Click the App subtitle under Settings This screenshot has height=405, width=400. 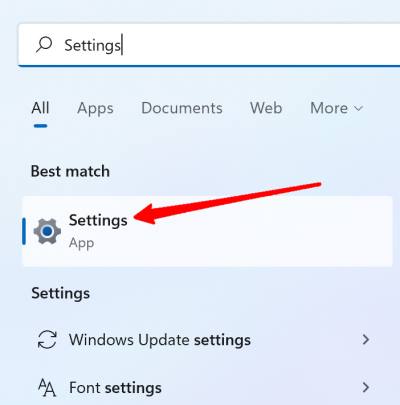pos(81,243)
